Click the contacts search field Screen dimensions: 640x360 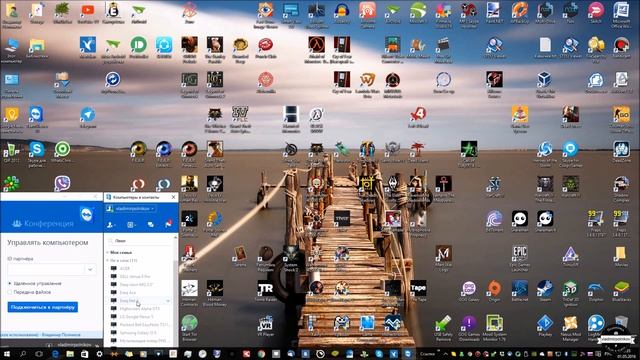pos(141,241)
